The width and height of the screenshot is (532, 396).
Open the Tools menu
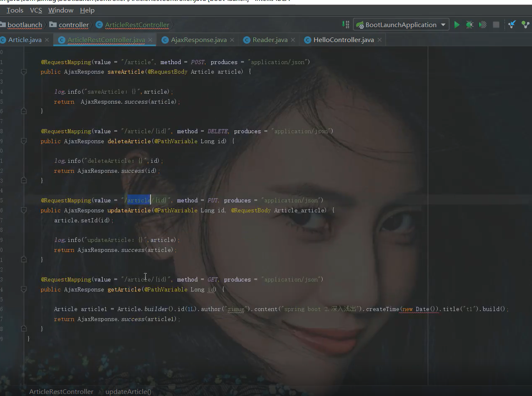point(15,10)
